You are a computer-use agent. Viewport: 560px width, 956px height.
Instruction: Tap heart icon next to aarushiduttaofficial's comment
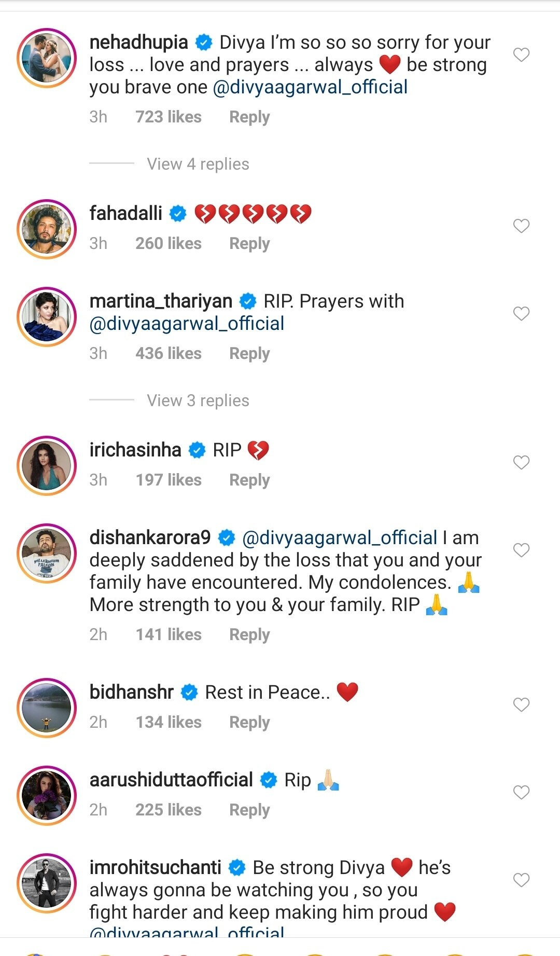521,792
